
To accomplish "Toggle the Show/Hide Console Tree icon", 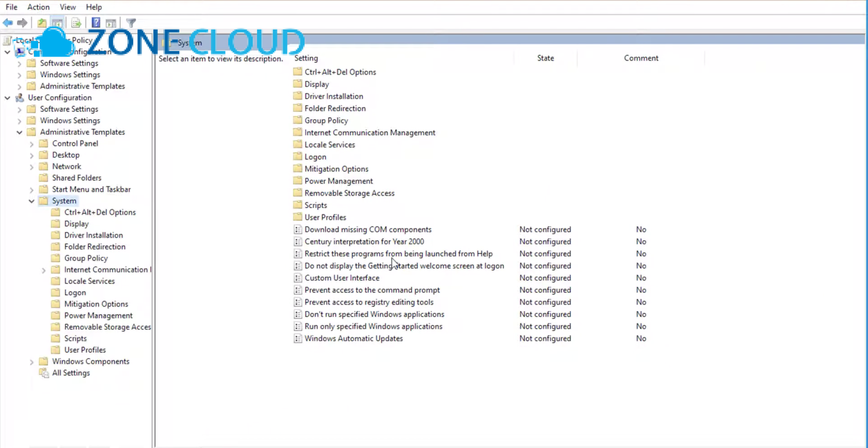I will [57, 23].
